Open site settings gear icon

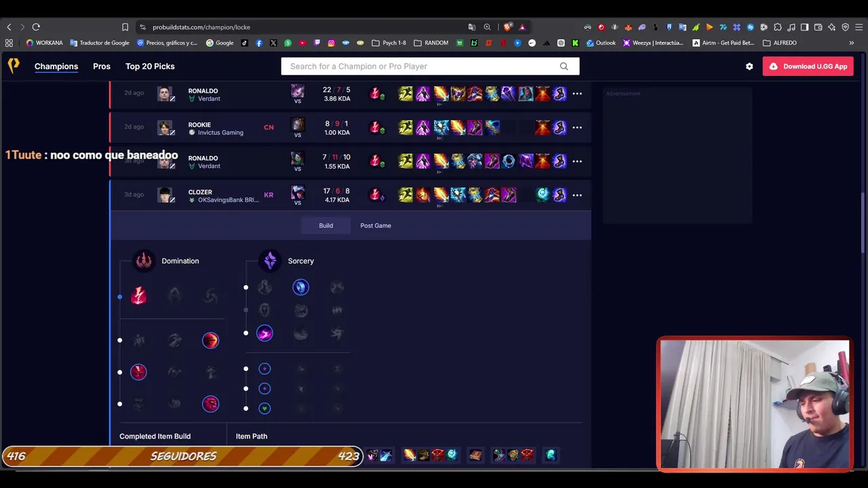(749, 66)
